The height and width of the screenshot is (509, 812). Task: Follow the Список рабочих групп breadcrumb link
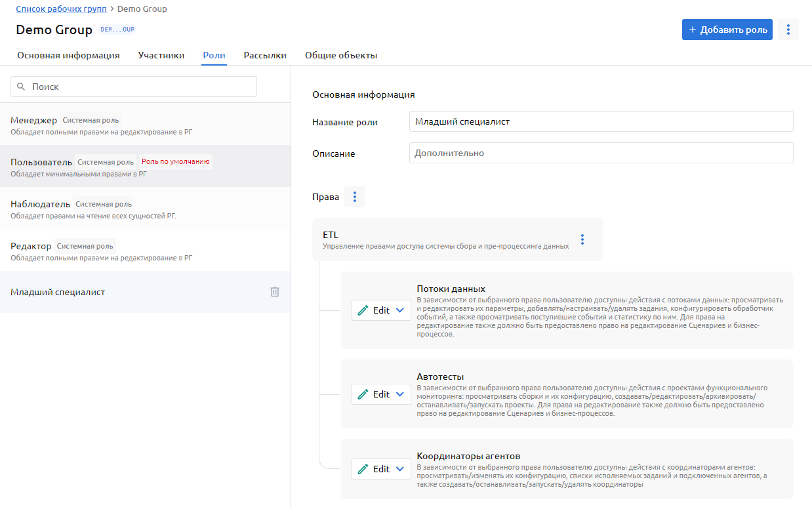coord(61,9)
